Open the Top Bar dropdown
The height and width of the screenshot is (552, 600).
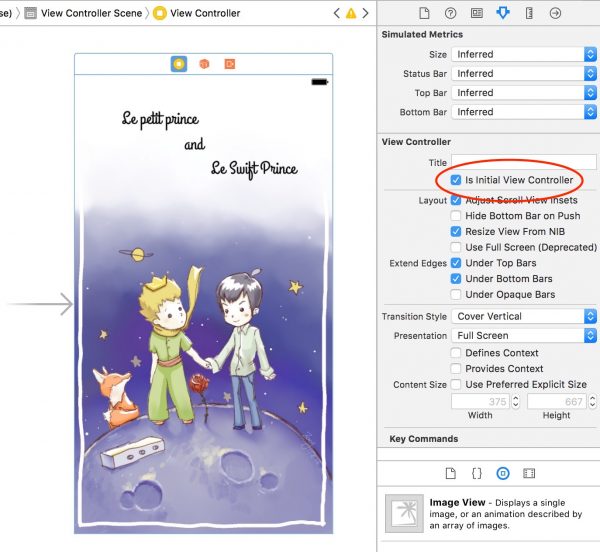pos(524,93)
